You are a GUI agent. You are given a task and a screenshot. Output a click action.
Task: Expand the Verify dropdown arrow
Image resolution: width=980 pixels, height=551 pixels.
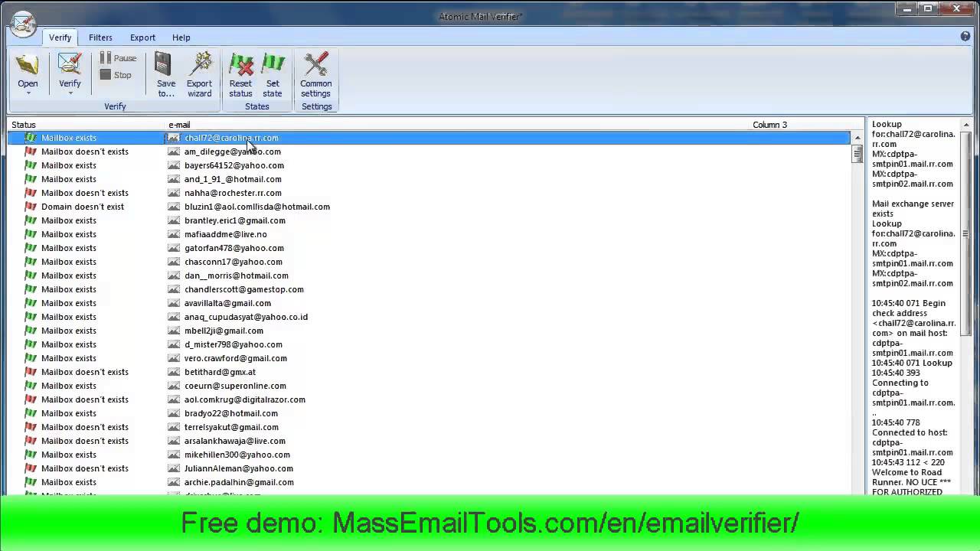pyautogui.click(x=70, y=93)
